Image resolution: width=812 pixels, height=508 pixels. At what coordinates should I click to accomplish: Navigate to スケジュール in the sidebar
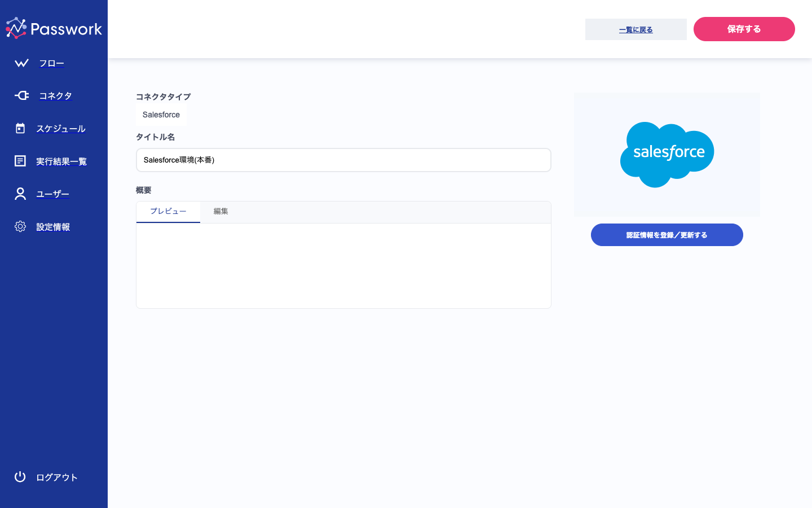[x=61, y=129]
